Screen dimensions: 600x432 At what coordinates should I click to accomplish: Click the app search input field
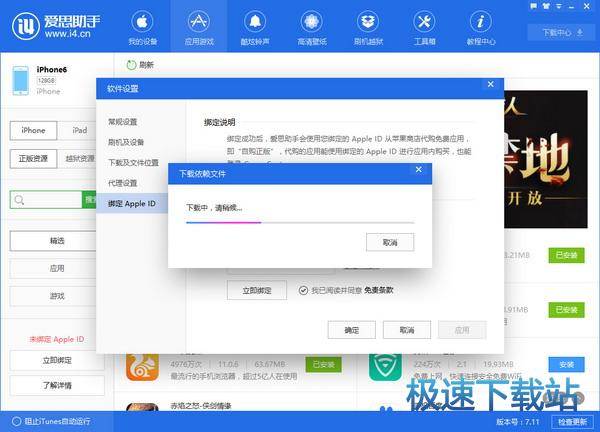click(46, 200)
